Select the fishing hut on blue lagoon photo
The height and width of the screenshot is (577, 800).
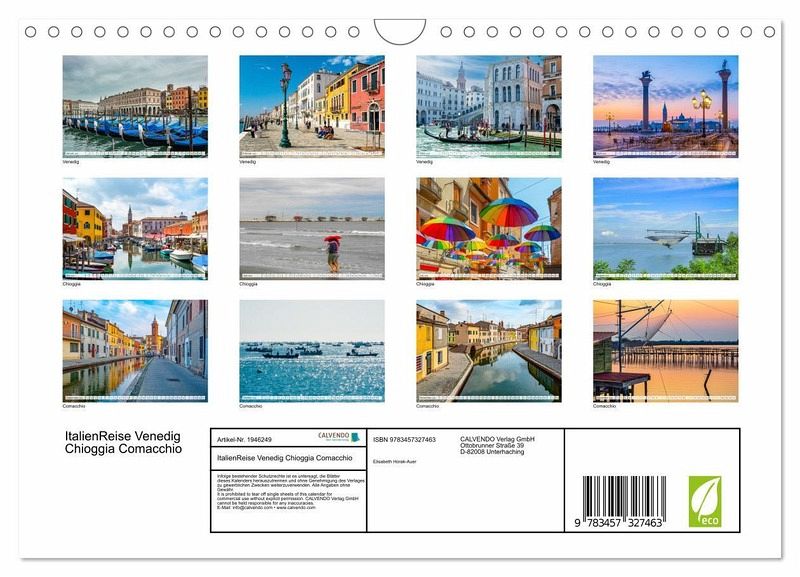(665, 228)
